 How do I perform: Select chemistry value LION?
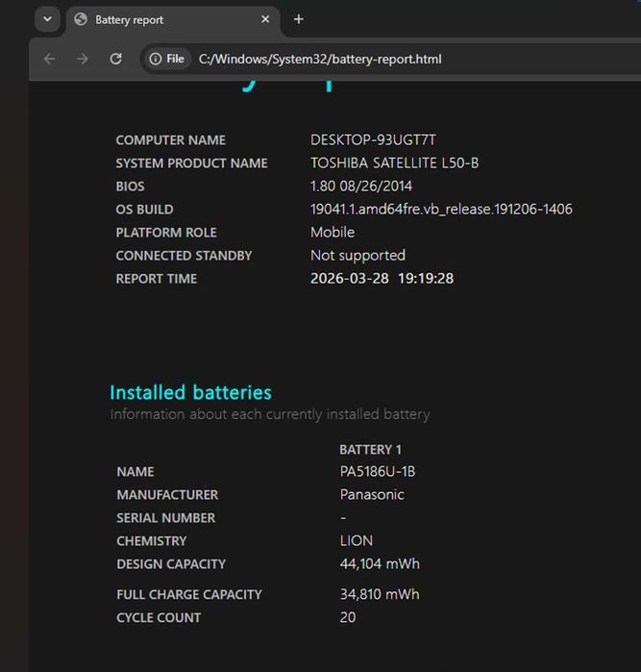[357, 541]
